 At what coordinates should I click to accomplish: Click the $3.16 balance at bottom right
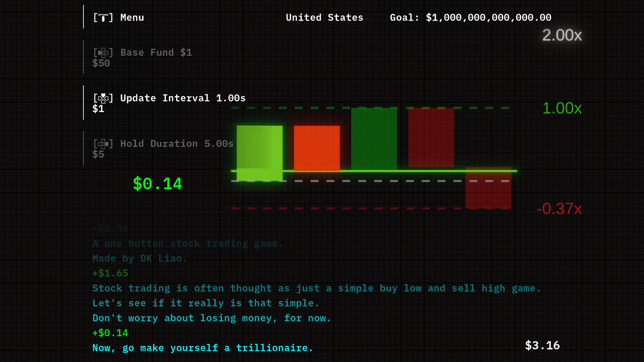(x=542, y=346)
